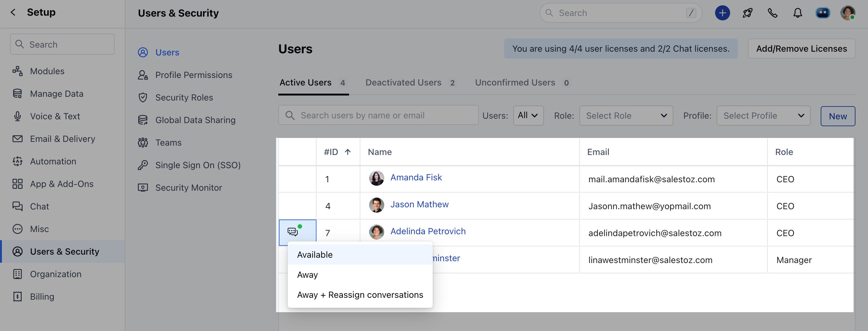The image size is (868, 331).
Task: Switch to the Deactivated Users tab
Action: (403, 82)
